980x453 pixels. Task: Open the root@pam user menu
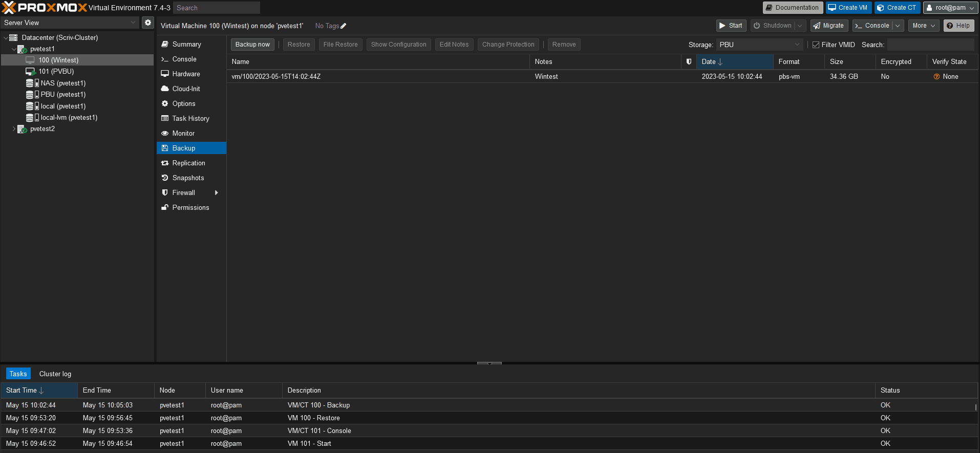950,8
